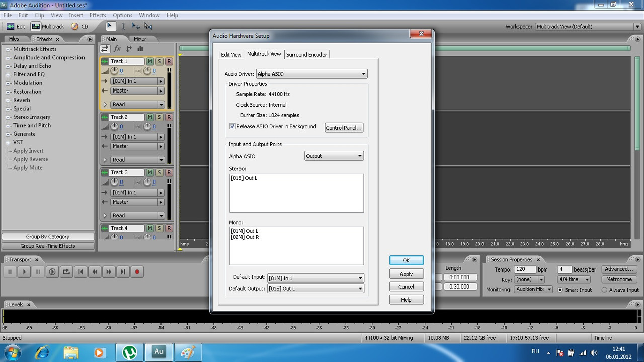Arm Track 1 for record
The image size is (644, 362).
click(x=169, y=61)
